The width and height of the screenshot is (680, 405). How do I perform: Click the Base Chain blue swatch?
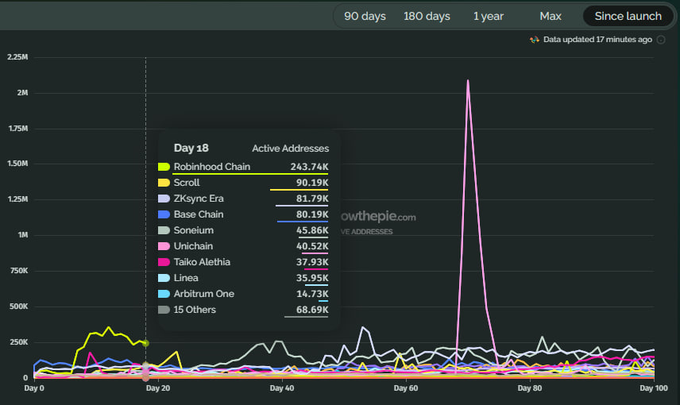point(164,215)
